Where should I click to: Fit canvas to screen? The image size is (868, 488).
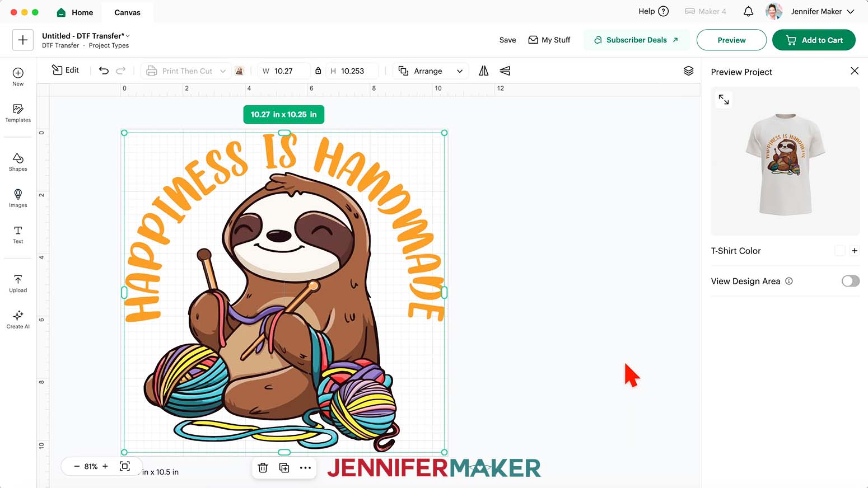(125, 466)
